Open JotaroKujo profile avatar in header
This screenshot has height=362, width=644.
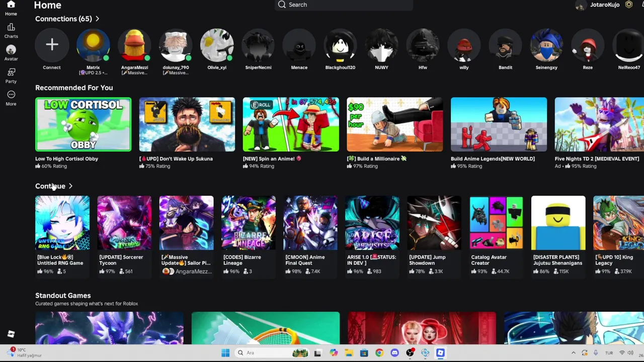pos(581,5)
